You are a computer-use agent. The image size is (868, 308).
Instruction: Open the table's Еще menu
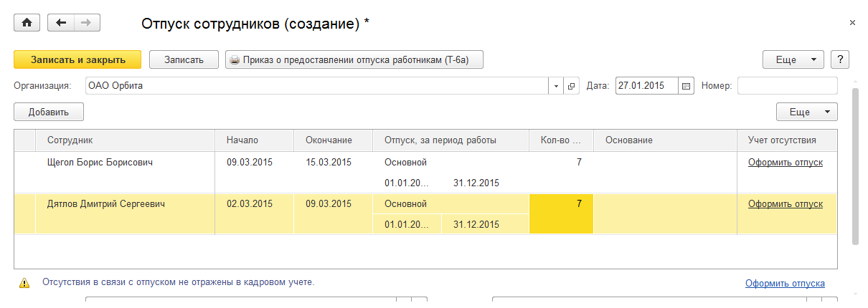pyautogui.click(x=806, y=112)
